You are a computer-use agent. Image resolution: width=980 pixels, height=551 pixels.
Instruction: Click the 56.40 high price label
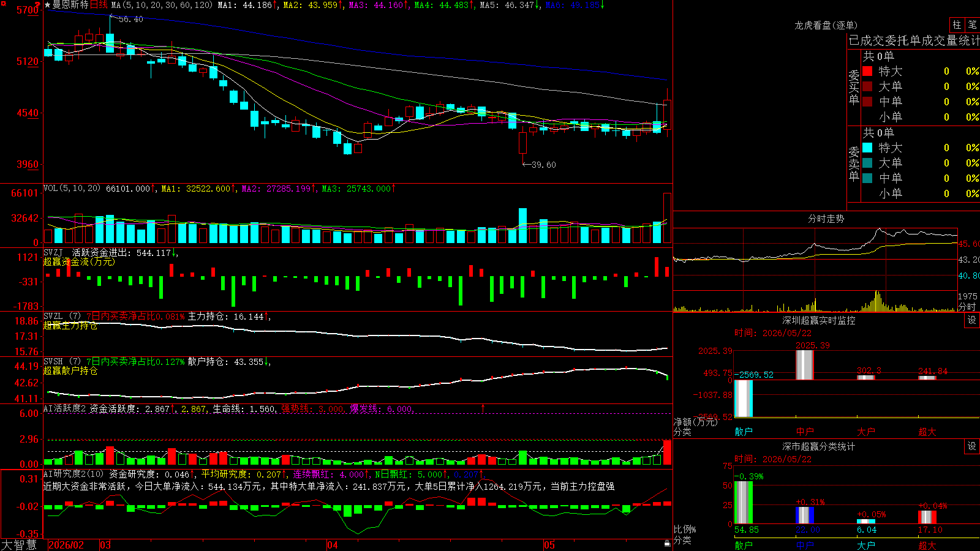coord(130,20)
